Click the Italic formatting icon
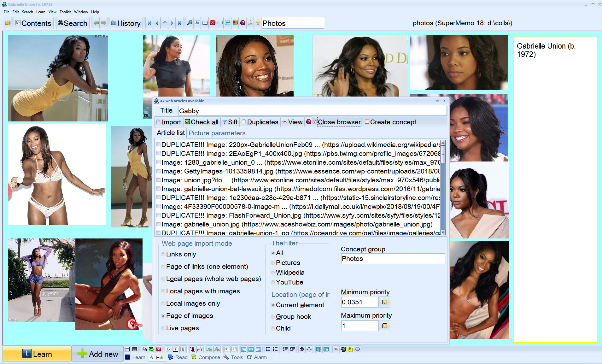 pyautogui.click(x=176, y=349)
